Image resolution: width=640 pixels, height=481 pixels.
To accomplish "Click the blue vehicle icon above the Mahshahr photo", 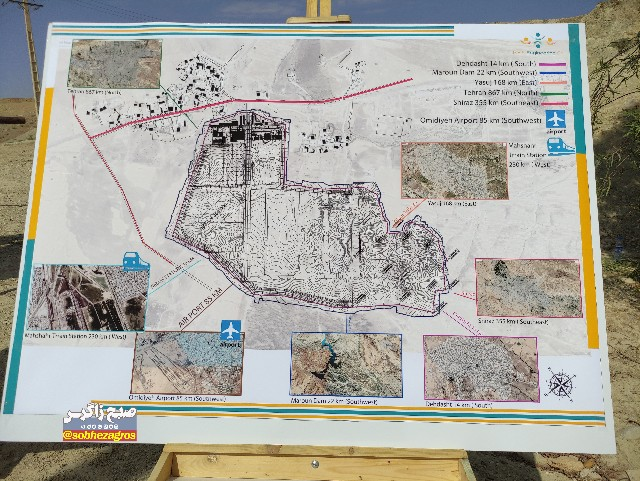I will (x=136, y=261).
